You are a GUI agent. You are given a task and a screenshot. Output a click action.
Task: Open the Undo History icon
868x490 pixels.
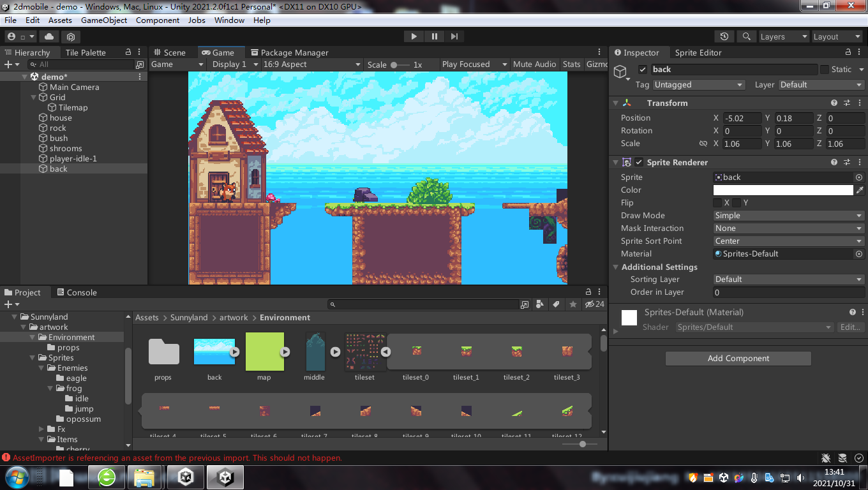click(x=724, y=36)
